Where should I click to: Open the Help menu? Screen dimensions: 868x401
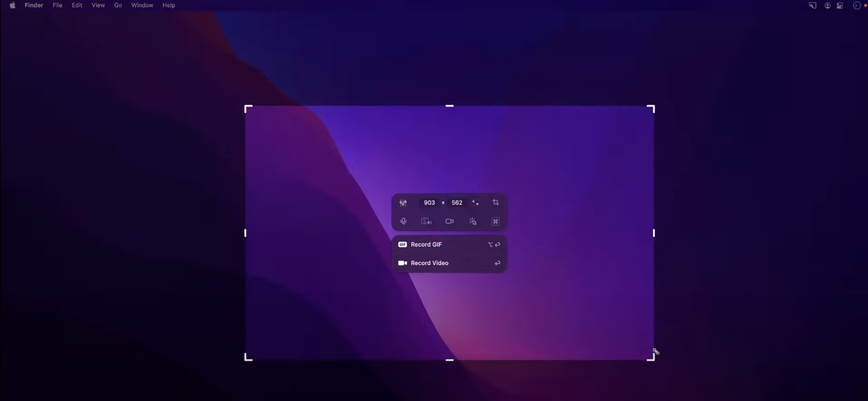click(x=169, y=6)
